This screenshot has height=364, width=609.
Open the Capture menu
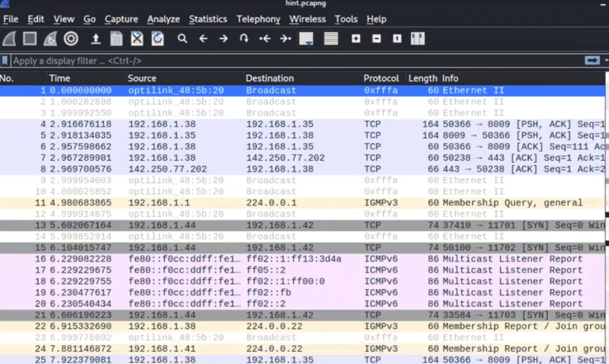tap(121, 19)
